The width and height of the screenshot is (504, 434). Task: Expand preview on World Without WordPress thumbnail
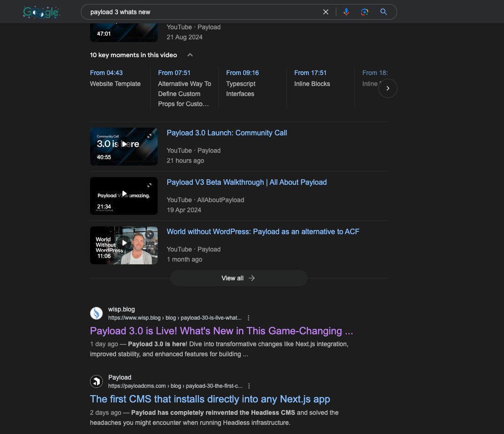pyautogui.click(x=149, y=235)
